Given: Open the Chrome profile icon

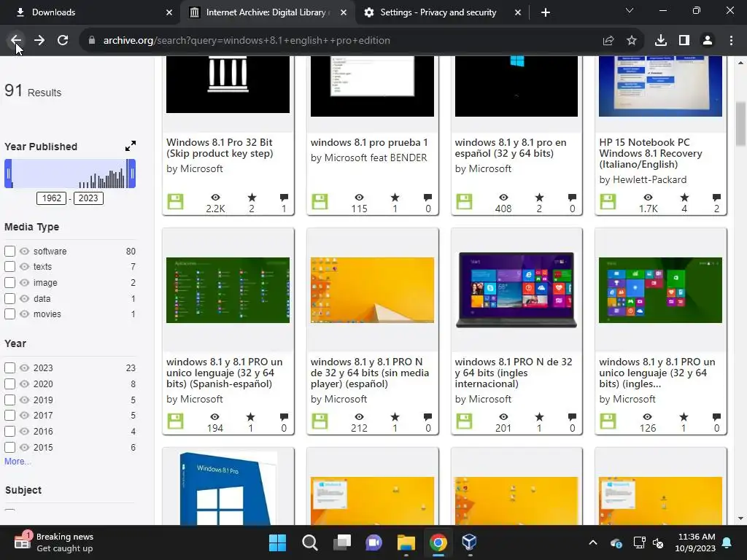Looking at the screenshot, I should pyautogui.click(x=708, y=41).
